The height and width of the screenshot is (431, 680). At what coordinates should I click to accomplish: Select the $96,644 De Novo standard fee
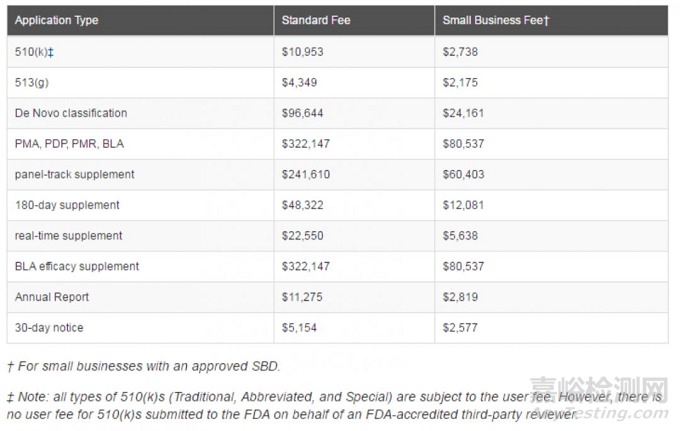click(303, 113)
